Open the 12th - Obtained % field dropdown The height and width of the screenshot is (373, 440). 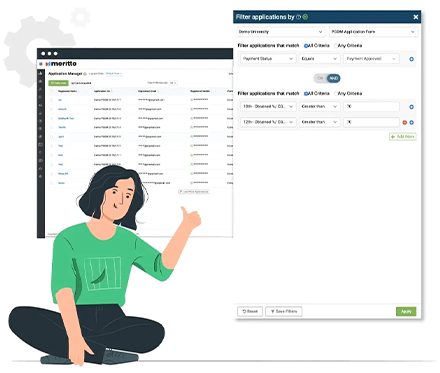click(x=268, y=122)
